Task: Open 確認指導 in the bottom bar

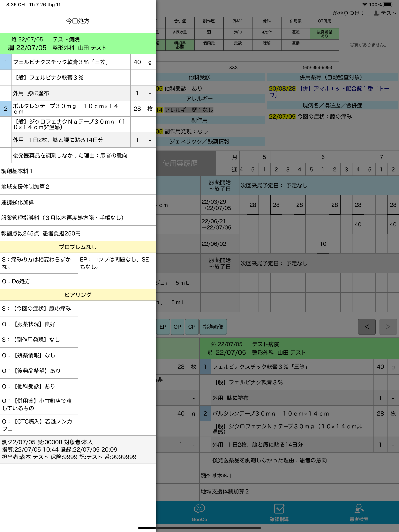Action: click(x=279, y=513)
